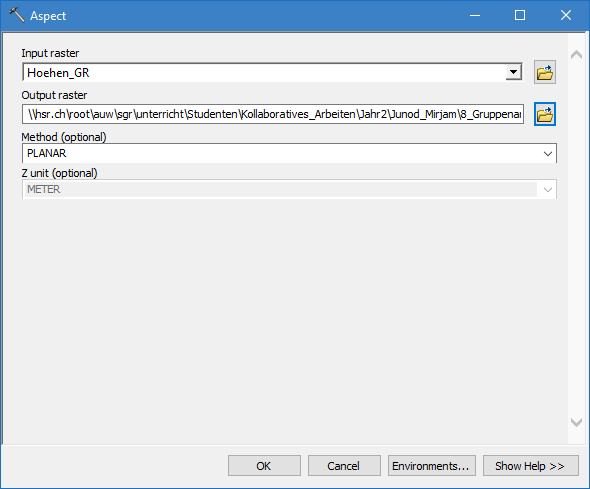The image size is (590, 489).
Task: Close the Aspect dialog window
Action: tap(566, 15)
